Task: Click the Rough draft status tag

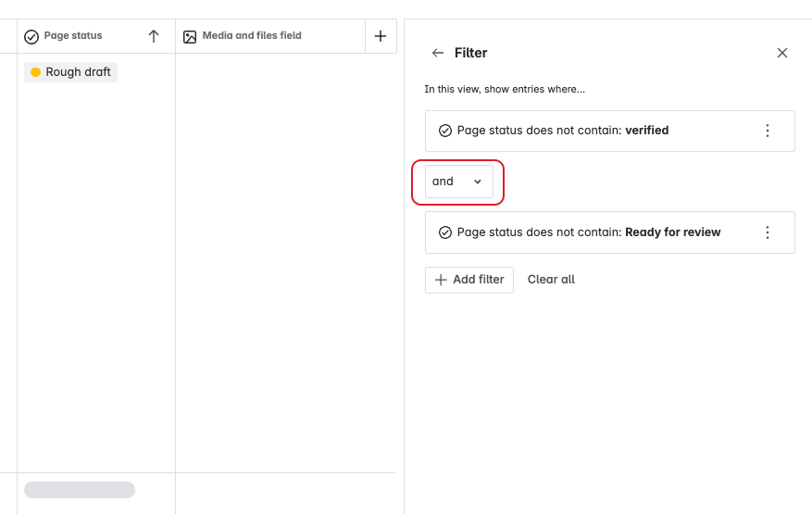Action: pyautogui.click(x=71, y=72)
